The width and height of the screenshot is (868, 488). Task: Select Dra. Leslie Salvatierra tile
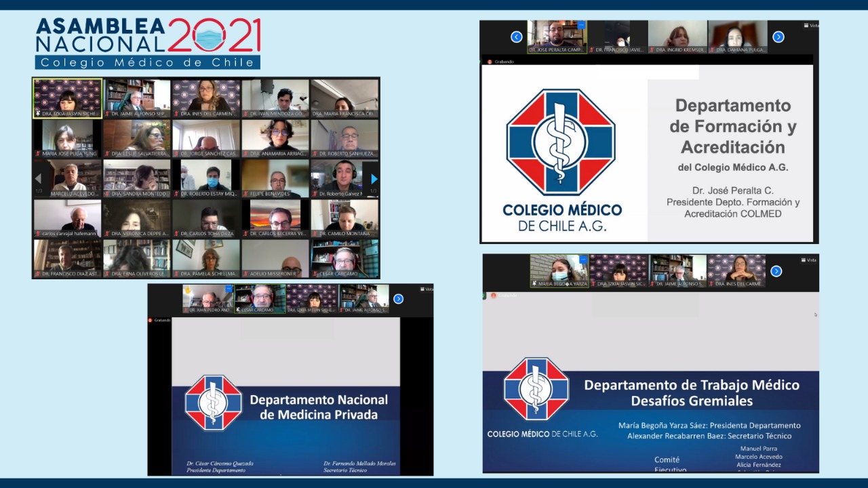click(137, 138)
